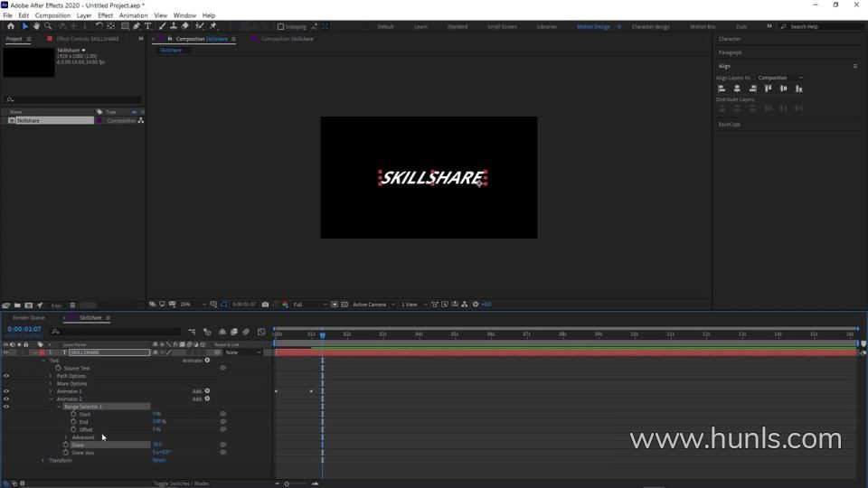Toggle stopwatch for Skew property
The height and width of the screenshot is (488, 868).
[66, 445]
